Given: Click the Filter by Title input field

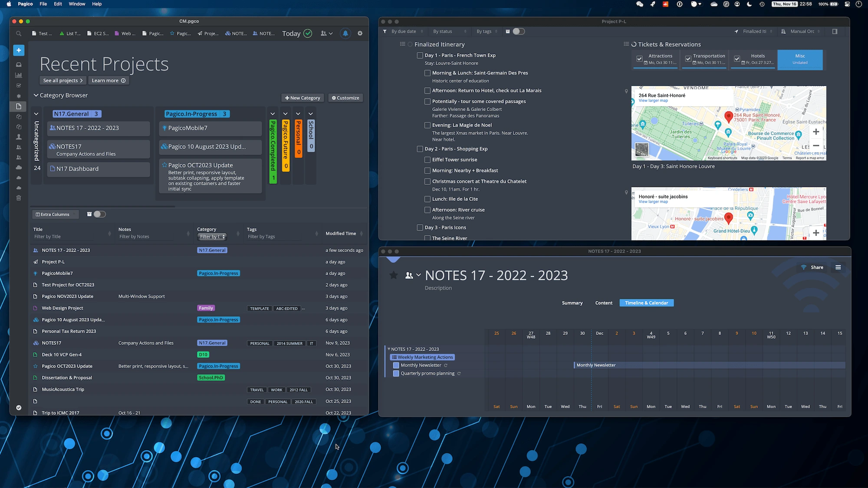Looking at the screenshot, I should tap(63, 237).
